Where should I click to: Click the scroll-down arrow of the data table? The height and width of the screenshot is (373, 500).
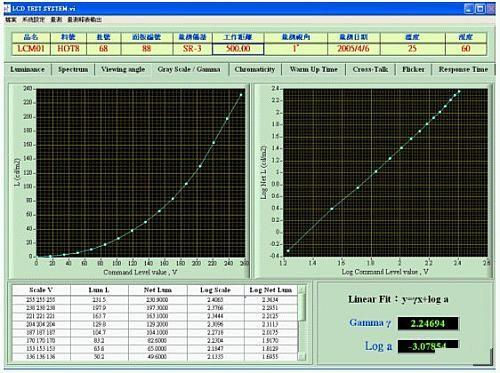pos(301,357)
